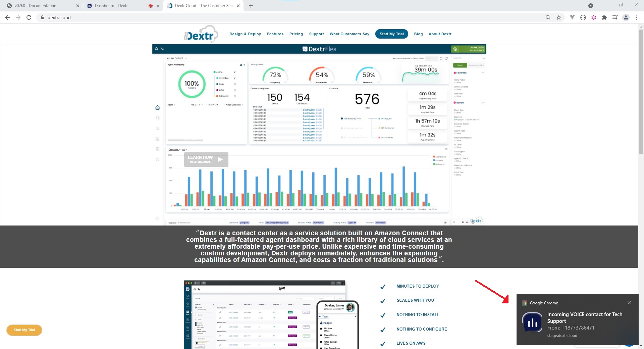The height and width of the screenshot is (349, 644).
Task: Go to the Pricing page
Action: point(296,34)
